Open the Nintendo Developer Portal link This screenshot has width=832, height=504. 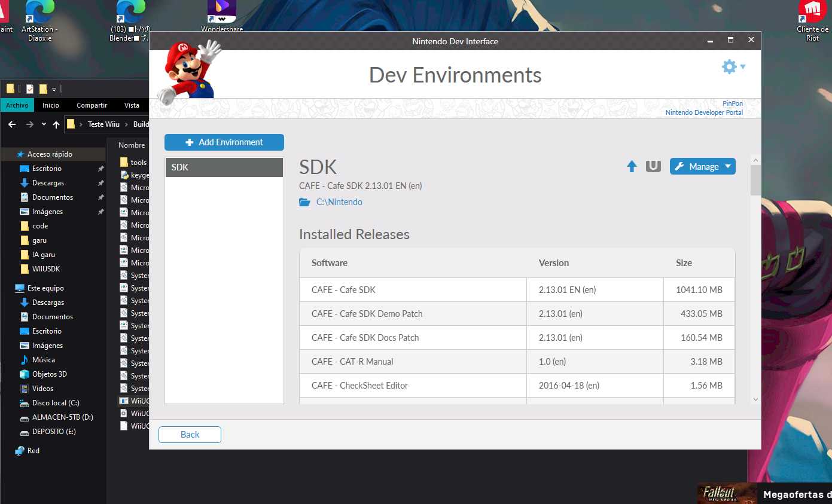(x=704, y=112)
